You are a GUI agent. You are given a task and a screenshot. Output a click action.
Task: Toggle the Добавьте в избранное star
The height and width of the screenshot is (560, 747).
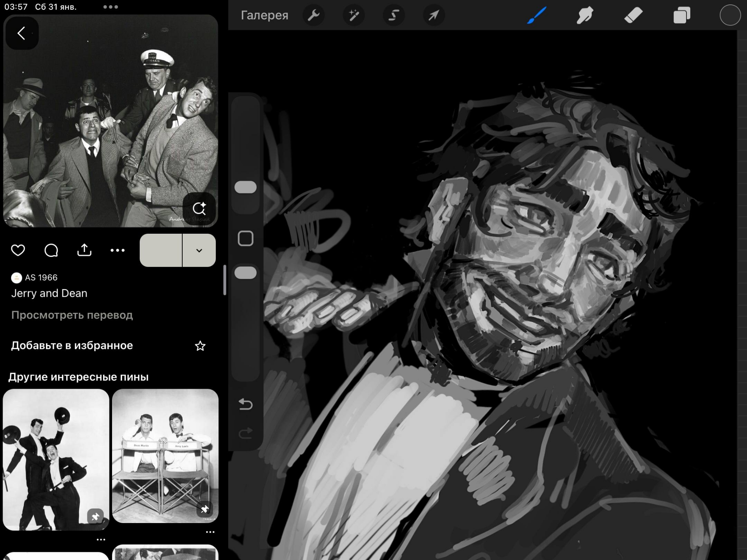[200, 346]
